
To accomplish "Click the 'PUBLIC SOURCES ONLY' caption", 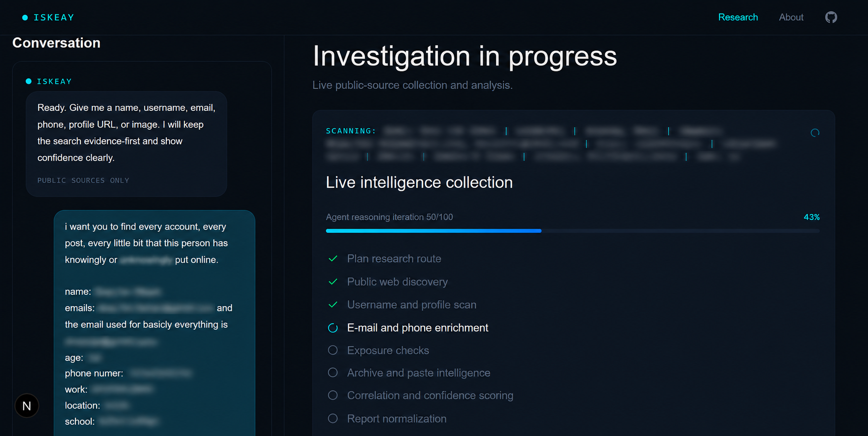I will pos(83,180).
